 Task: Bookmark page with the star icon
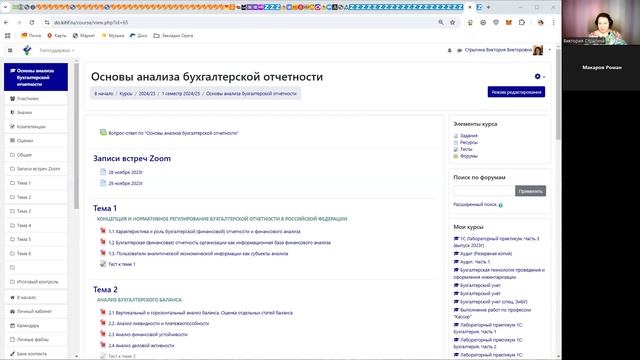(x=452, y=22)
